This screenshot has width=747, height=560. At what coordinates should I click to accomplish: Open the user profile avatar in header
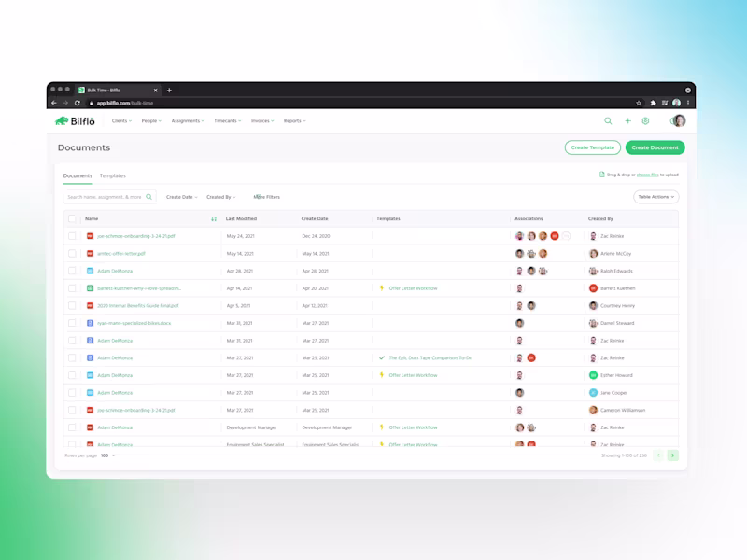click(679, 121)
